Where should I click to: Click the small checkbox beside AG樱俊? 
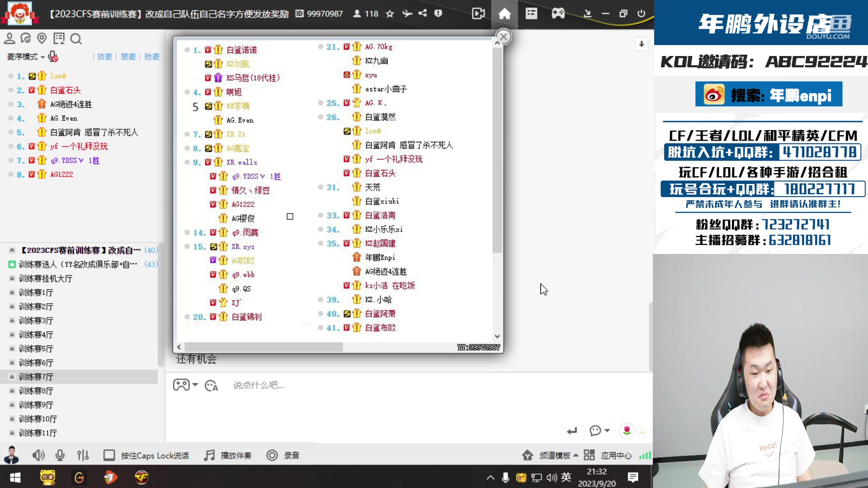[290, 216]
